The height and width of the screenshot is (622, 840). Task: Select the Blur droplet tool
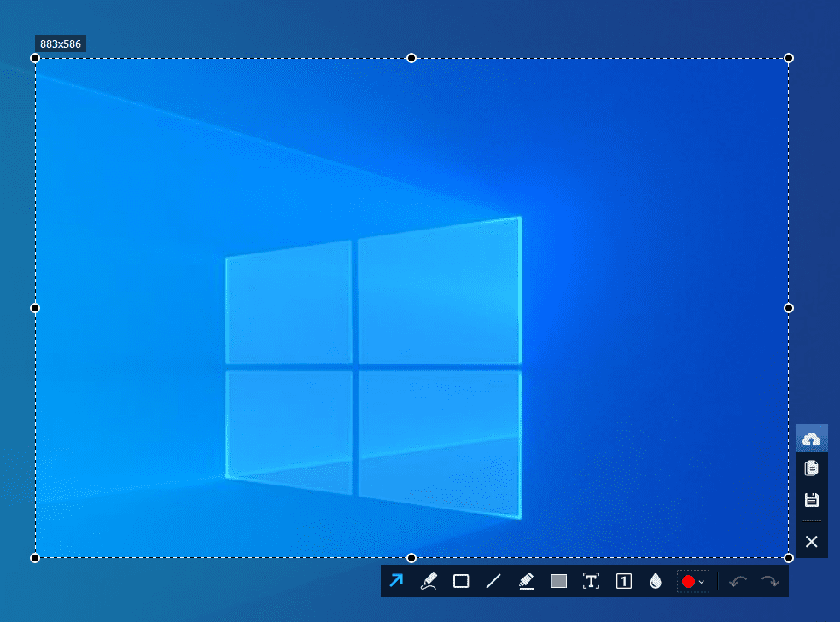point(656,581)
